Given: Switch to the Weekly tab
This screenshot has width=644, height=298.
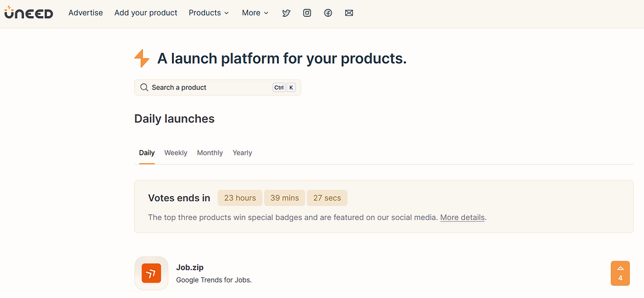Looking at the screenshot, I should [x=176, y=153].
